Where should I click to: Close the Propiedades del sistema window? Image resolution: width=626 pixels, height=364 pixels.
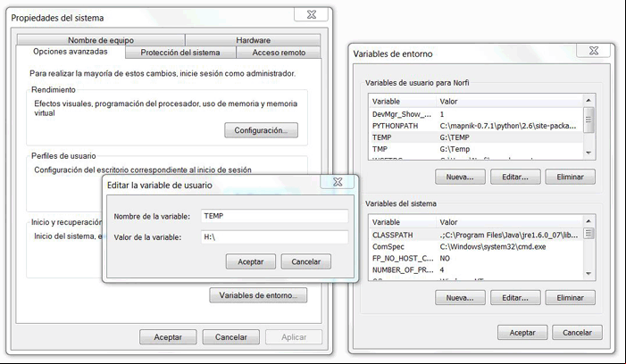(312, 15)
